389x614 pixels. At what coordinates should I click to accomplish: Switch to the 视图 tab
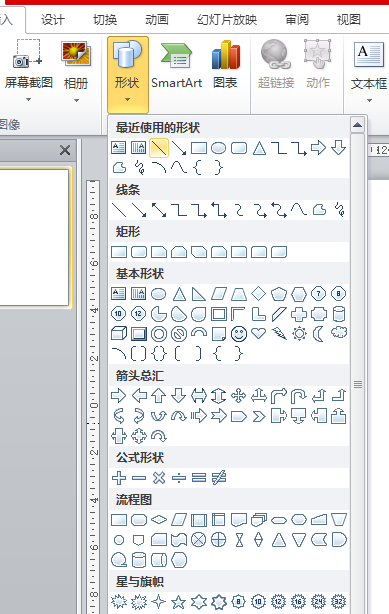[x=349, y=19]
